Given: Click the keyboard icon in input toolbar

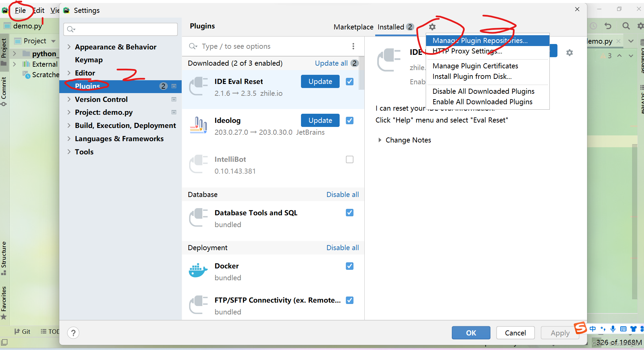Looking at the screenshot, I should 623,329.
